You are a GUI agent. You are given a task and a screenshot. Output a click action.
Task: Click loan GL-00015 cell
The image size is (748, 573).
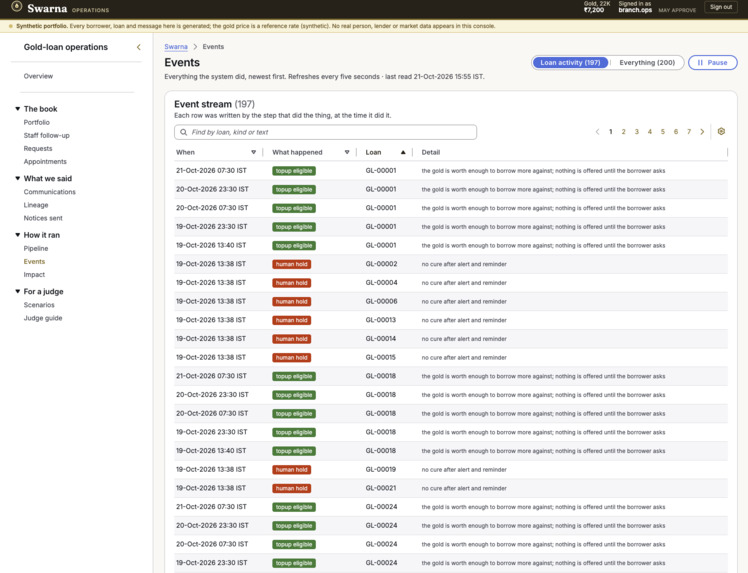pyautogui.click(x=381, y=357)
